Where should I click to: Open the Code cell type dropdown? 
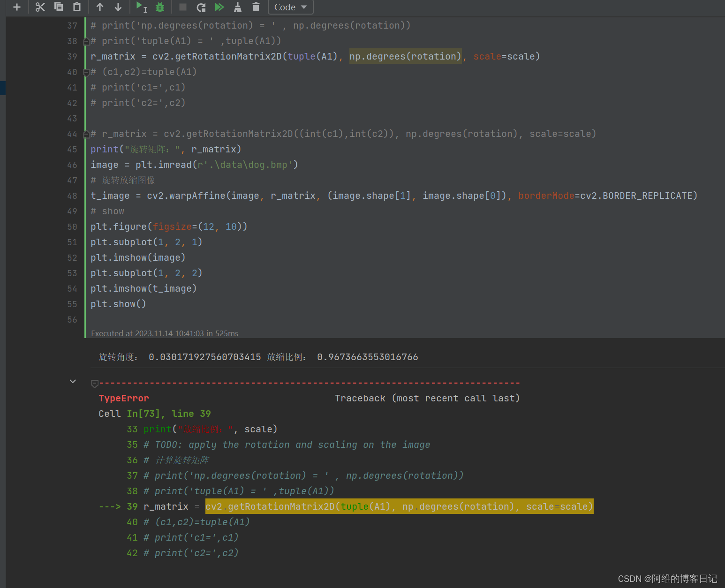tap(290, 7)
